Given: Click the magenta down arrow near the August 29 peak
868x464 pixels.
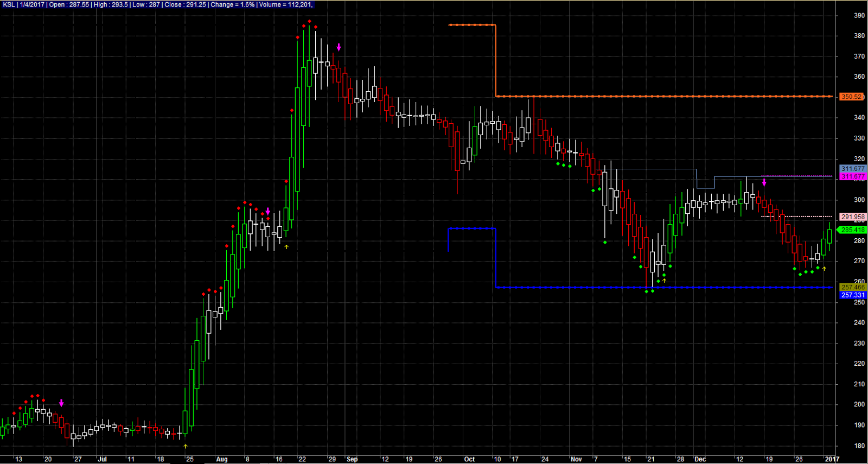Looking at the screenshot, I should pos(339,48).
